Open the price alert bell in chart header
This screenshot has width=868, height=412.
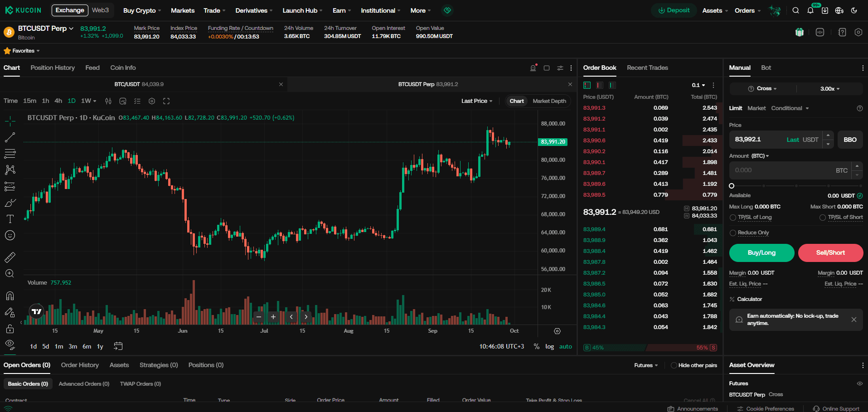click(533, 68)
